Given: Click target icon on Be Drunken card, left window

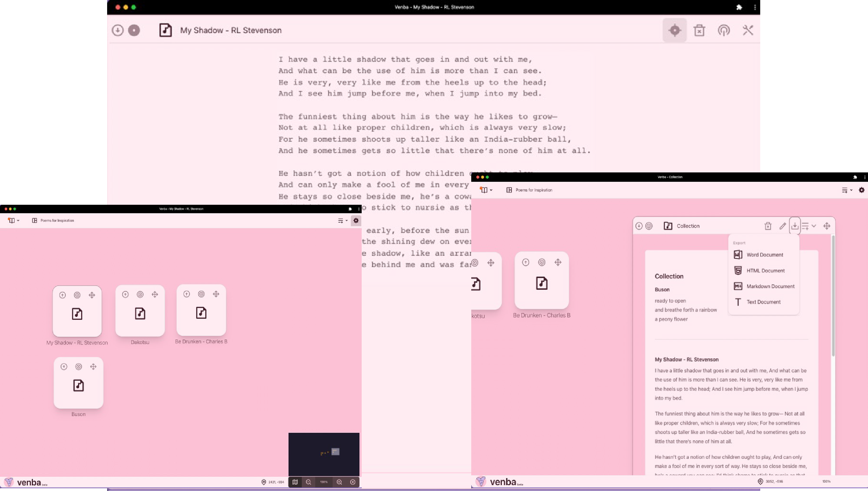Looking at the screenshot, I should pyautogui.click(x=201, y=294).
